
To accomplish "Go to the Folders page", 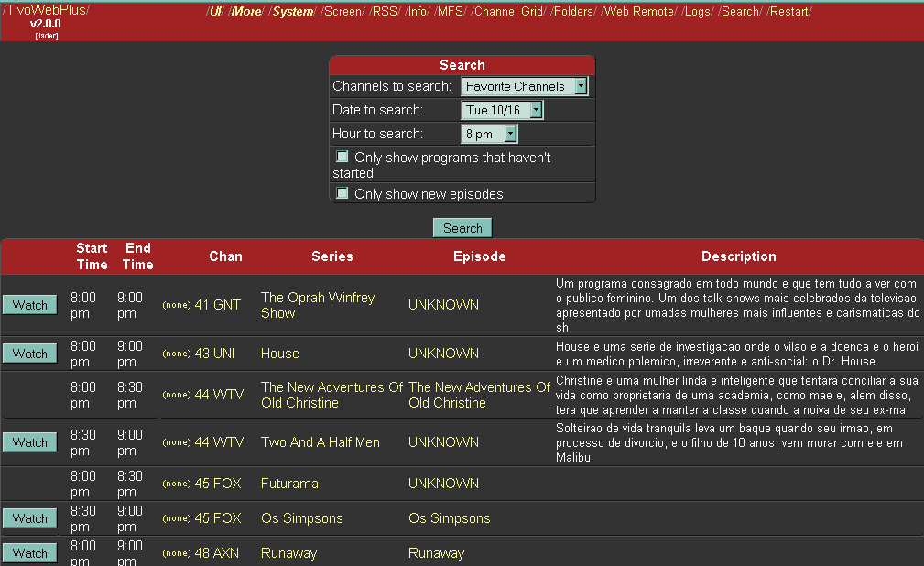I will coord(573,12).
